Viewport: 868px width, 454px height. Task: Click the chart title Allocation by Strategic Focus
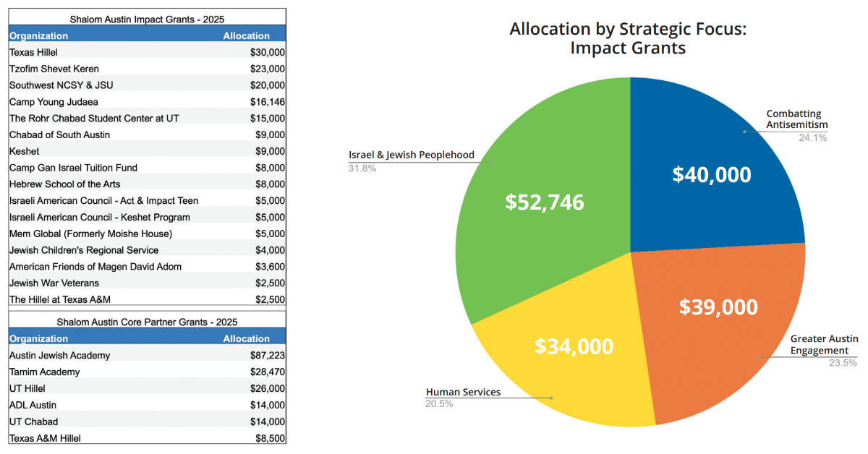click(x=628, y=38)
